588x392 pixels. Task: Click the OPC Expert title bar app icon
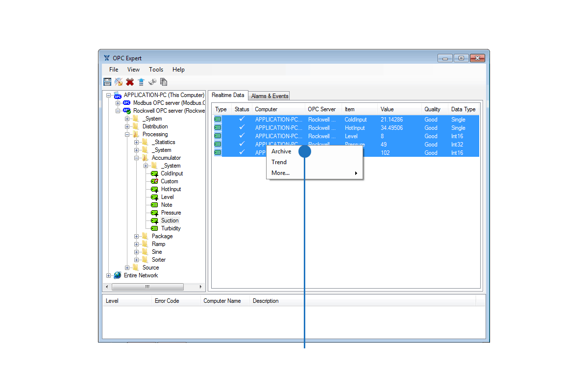107,58
